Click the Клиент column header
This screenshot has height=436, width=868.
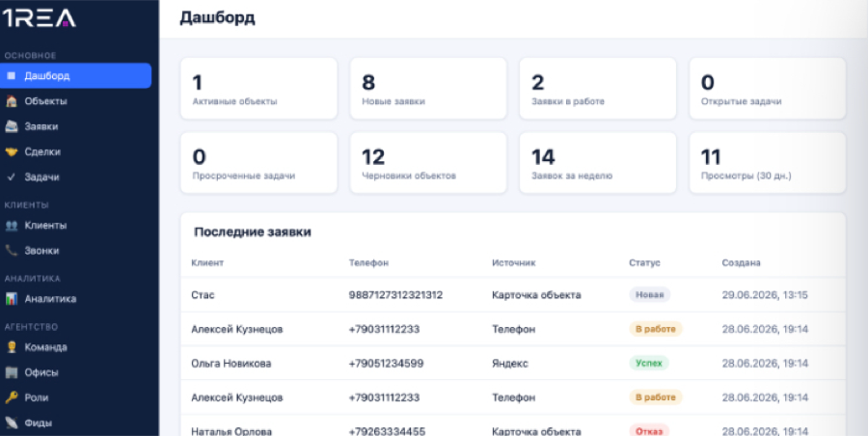207,262
